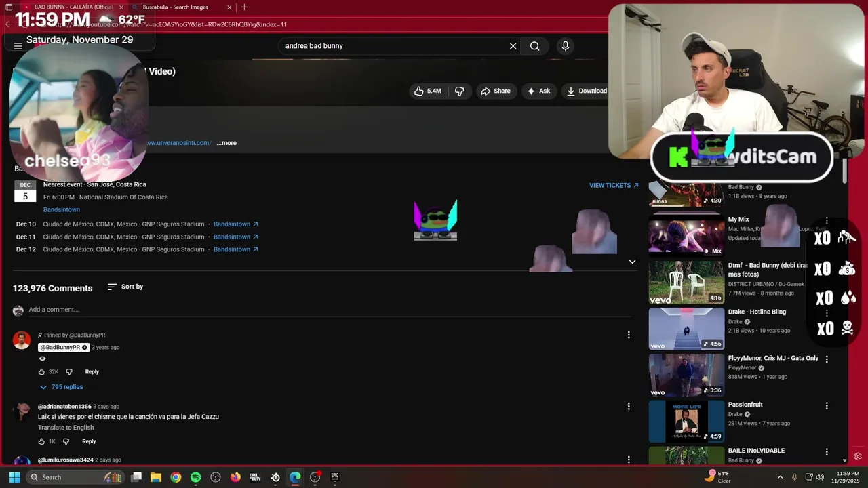
Task: Focus the 'andrea bad bunny' search field
Action: 392,46
